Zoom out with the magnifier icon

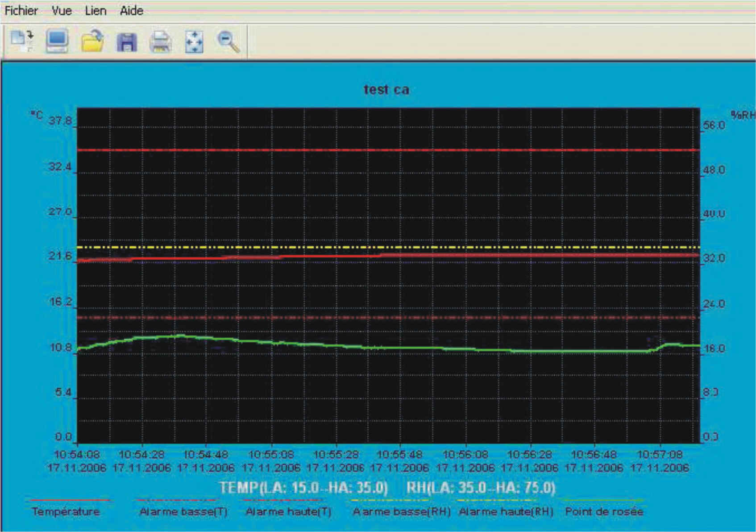tap(228, 42)
